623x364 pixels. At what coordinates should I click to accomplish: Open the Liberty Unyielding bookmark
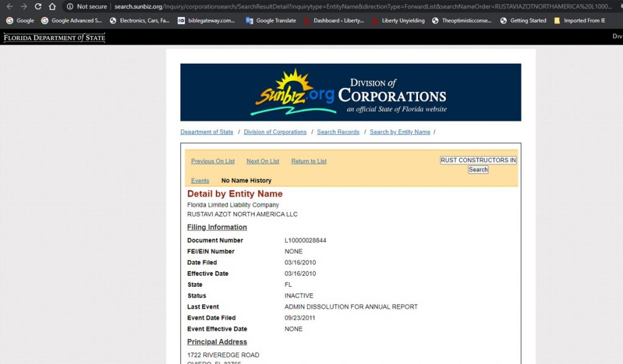(x=398, y=20)
